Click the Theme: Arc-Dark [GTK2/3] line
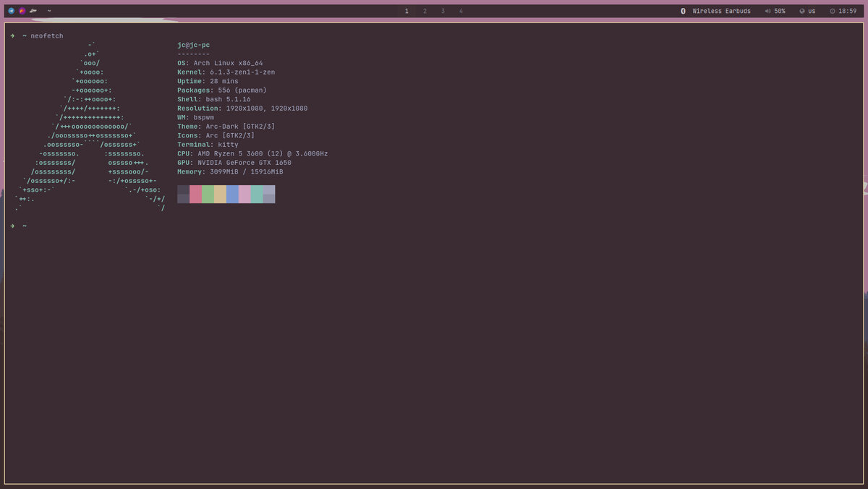This screenshot has height=489, width=868. (226, 127)
